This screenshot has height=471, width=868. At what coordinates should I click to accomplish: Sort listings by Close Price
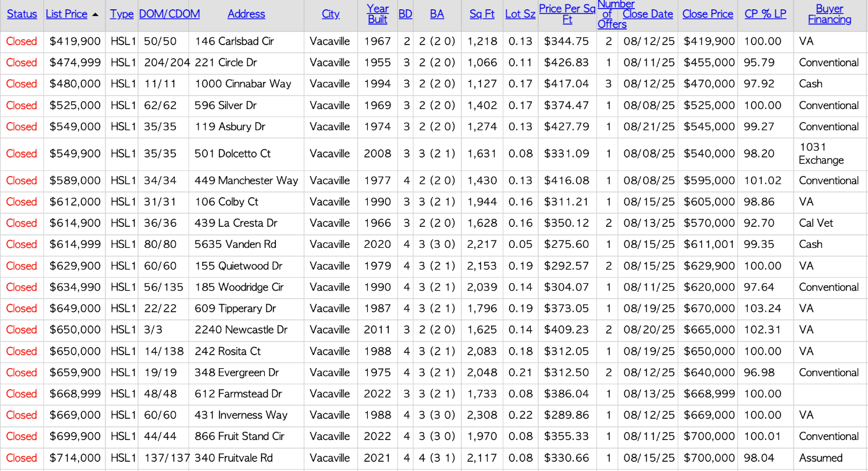coord(707,14)
